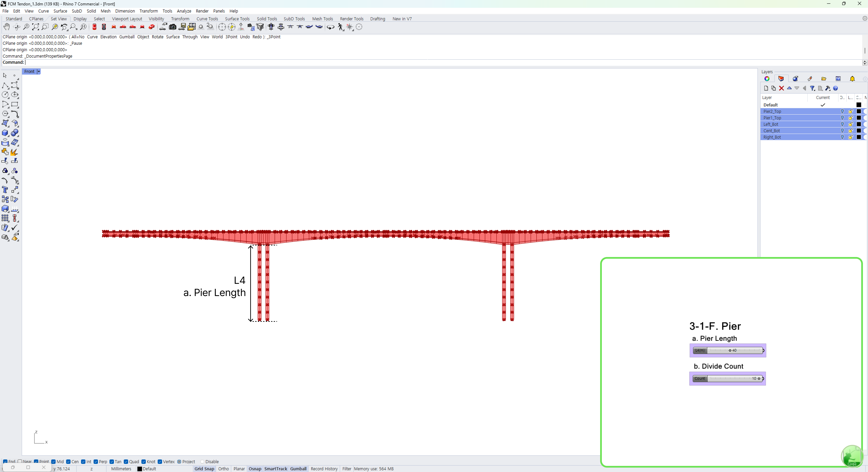Click the layer Tools hammer icon

pos(827,88)
